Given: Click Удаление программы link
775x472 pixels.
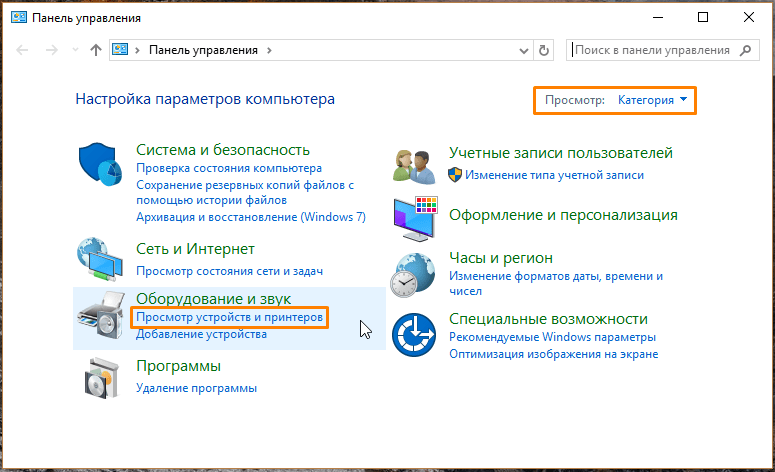Looking at the screenshot, I should point(196,388).
